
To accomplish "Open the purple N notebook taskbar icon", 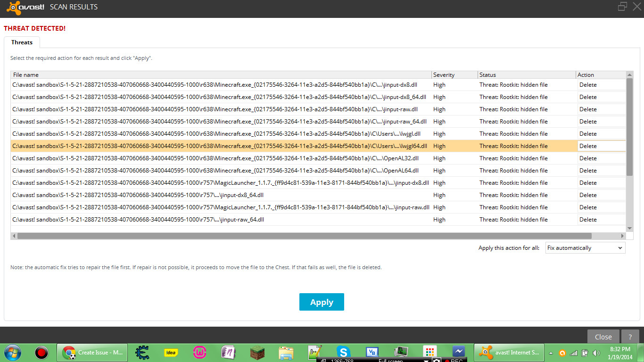I will (x=229, y=352).
